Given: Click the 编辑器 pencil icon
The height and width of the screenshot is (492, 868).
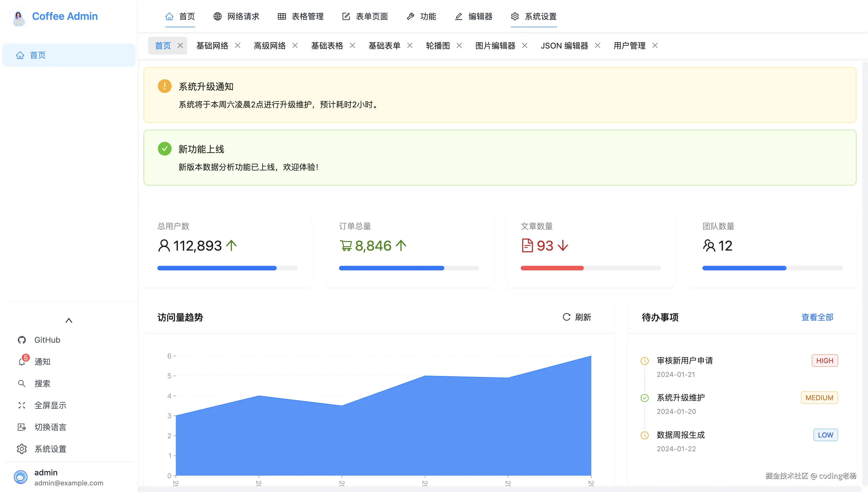Looking at the screenshot, I should pyautogui.click(x=458, y=16).
